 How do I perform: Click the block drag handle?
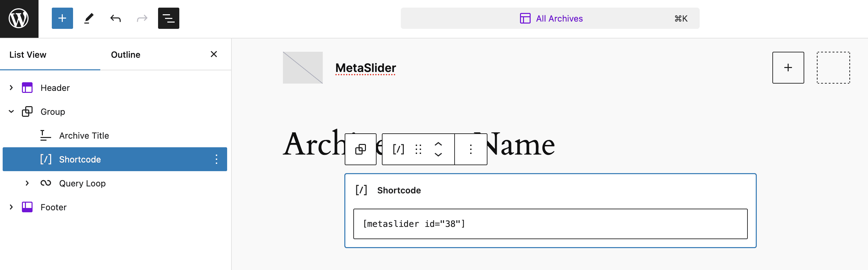[x=418, y=149]
